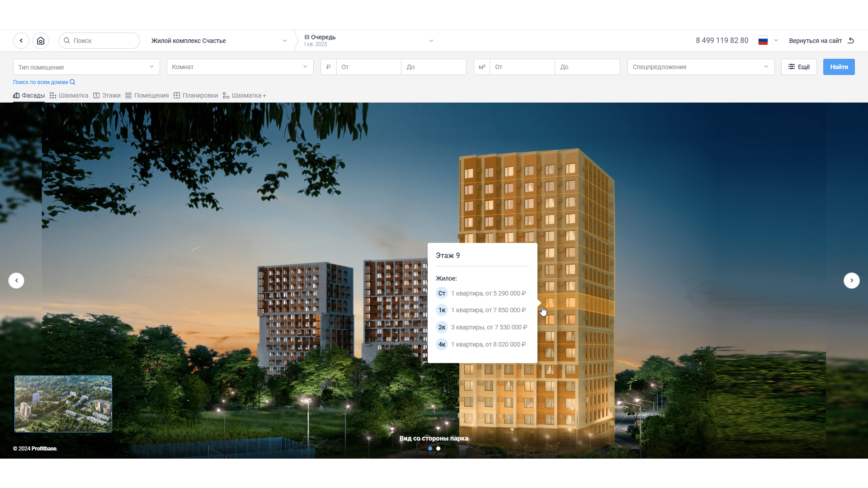Click the Ст studio badge in popup
This screenshot has height=488, width=868.
coord(442,293)
